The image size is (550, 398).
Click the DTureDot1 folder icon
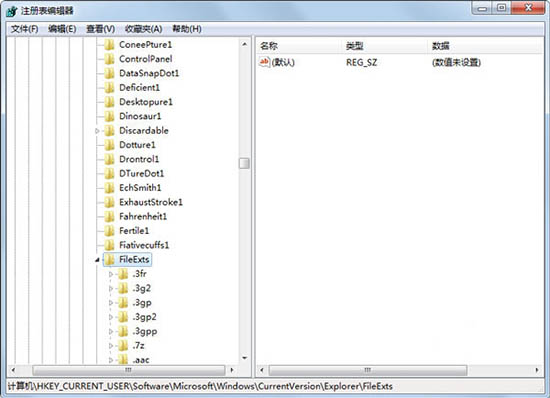point(109,174)
